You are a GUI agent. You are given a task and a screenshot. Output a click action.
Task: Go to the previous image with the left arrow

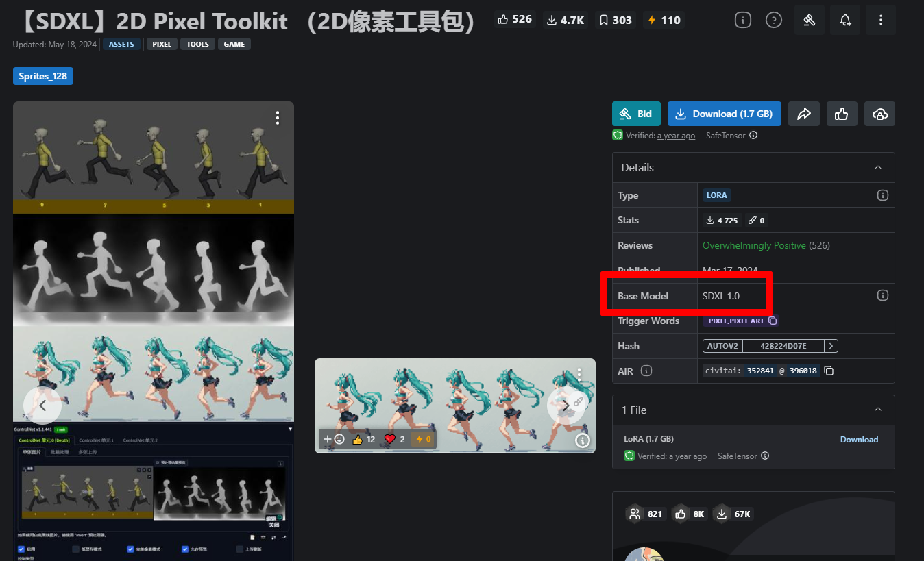42,406
